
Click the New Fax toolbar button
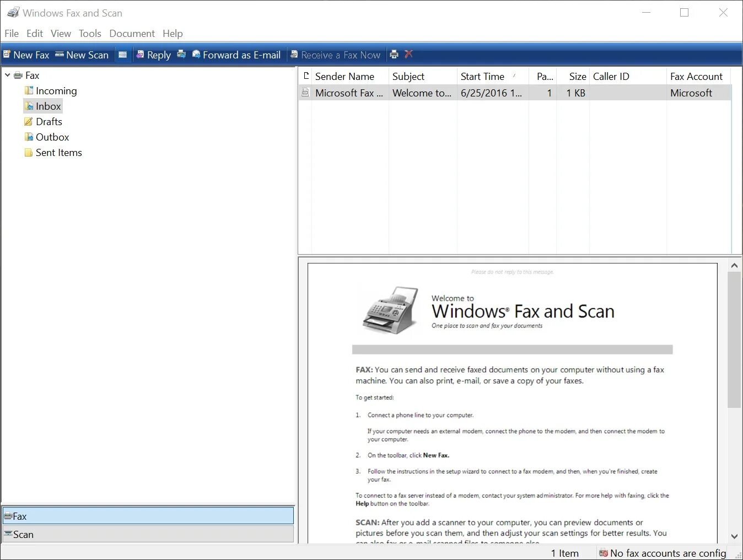26,55
